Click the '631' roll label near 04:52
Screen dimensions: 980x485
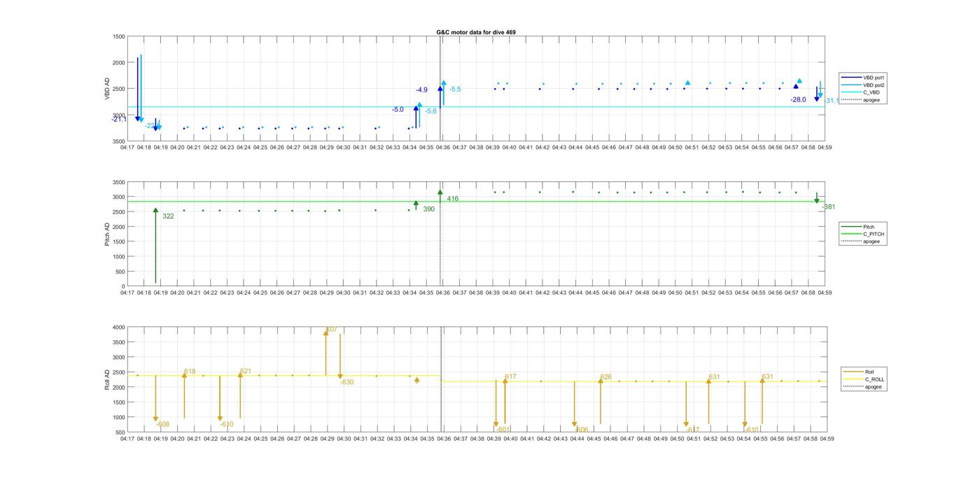(714, 377)
